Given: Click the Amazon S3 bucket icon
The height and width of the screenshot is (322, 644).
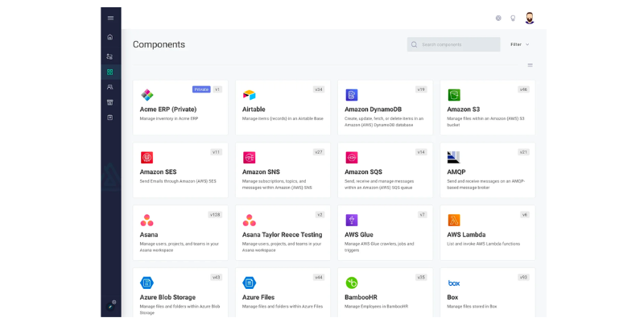Looking at the screenshot, I should pyautogui.click(x=454, y=95).
